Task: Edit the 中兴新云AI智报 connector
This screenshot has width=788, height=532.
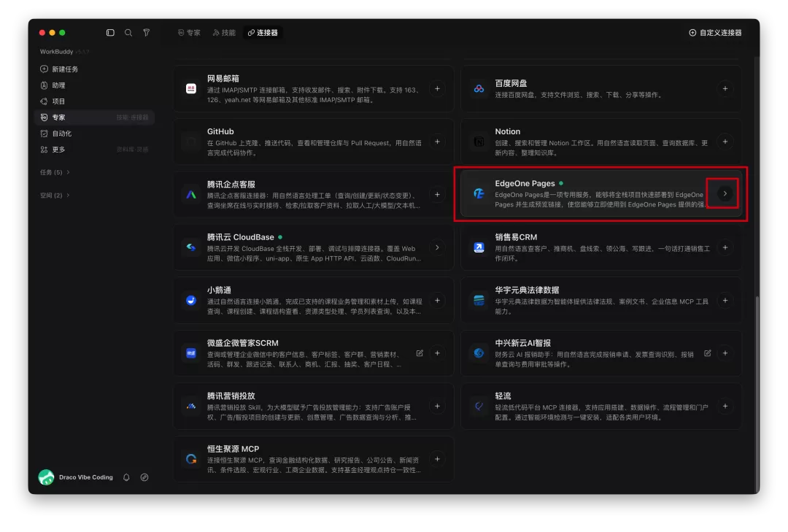Action: (708, 353)
